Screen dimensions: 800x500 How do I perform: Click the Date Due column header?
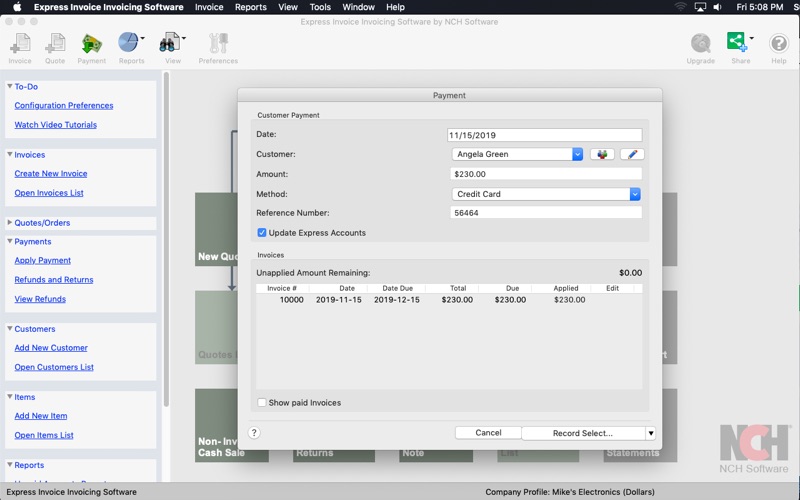point(397,288)
